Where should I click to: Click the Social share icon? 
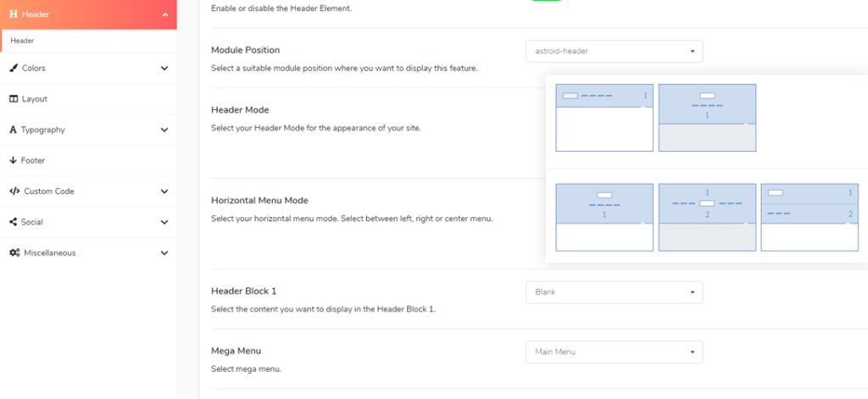[x=14, y=222]
